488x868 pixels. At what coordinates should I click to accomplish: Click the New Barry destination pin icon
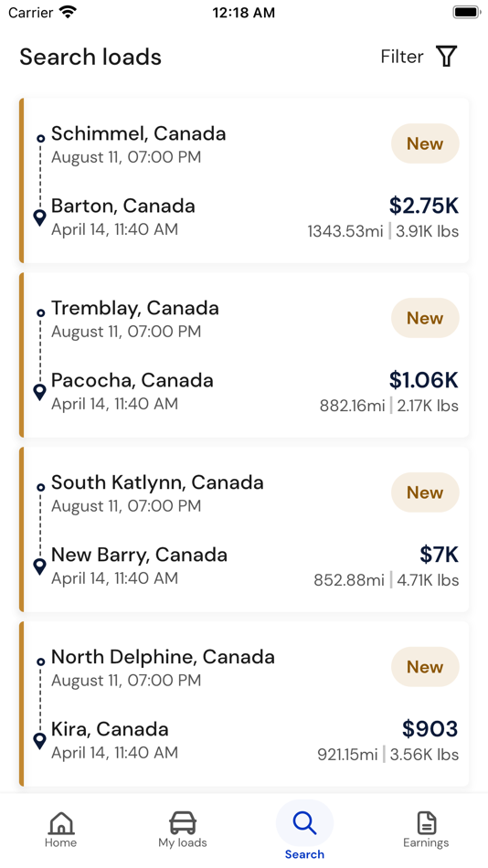click(39, 566)
